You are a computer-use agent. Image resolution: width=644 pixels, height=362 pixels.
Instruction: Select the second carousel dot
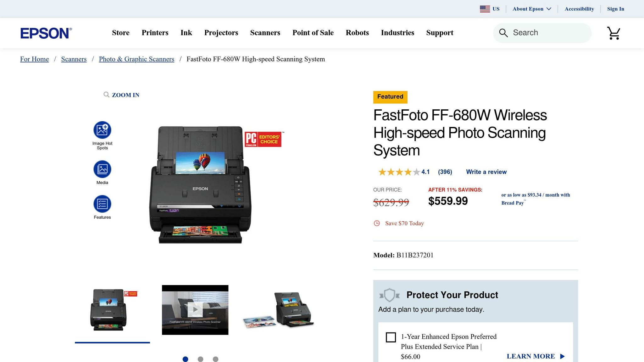[200, 359]
